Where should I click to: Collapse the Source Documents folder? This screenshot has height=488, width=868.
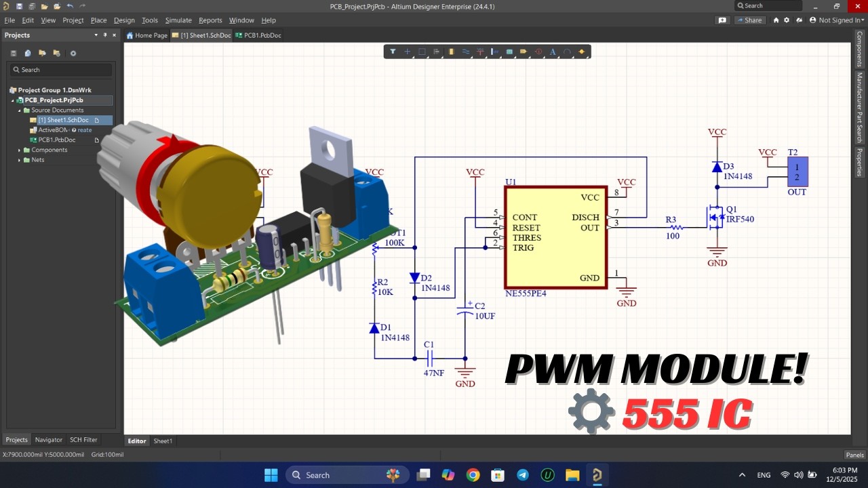point(20,110)
